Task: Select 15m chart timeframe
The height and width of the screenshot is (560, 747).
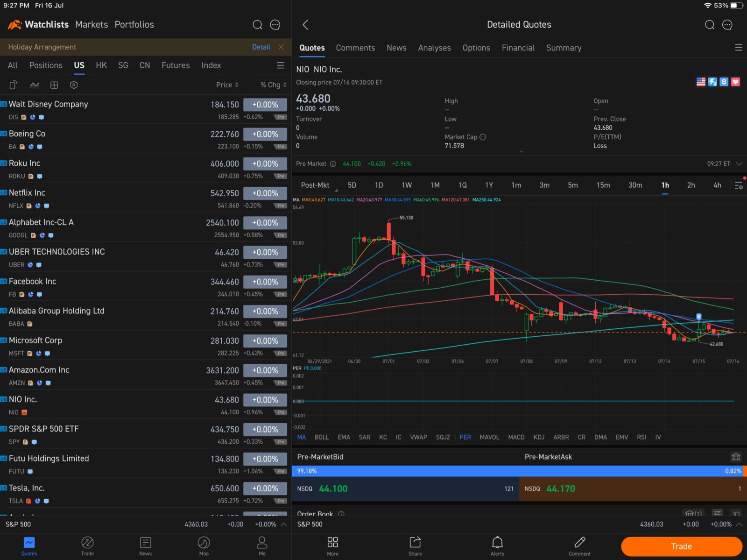Action: click(603, 185)
